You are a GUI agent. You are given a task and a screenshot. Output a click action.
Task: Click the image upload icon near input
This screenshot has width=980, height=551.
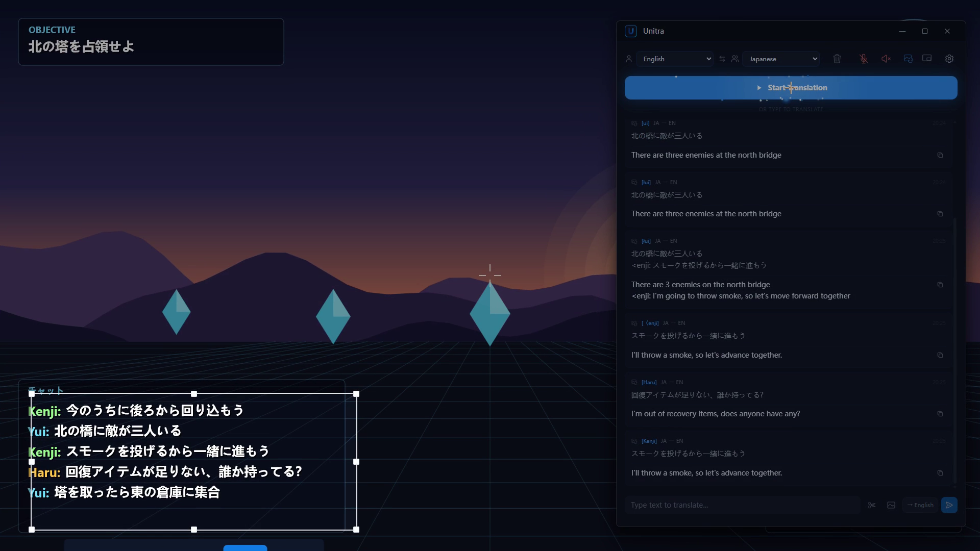point(891,505)
